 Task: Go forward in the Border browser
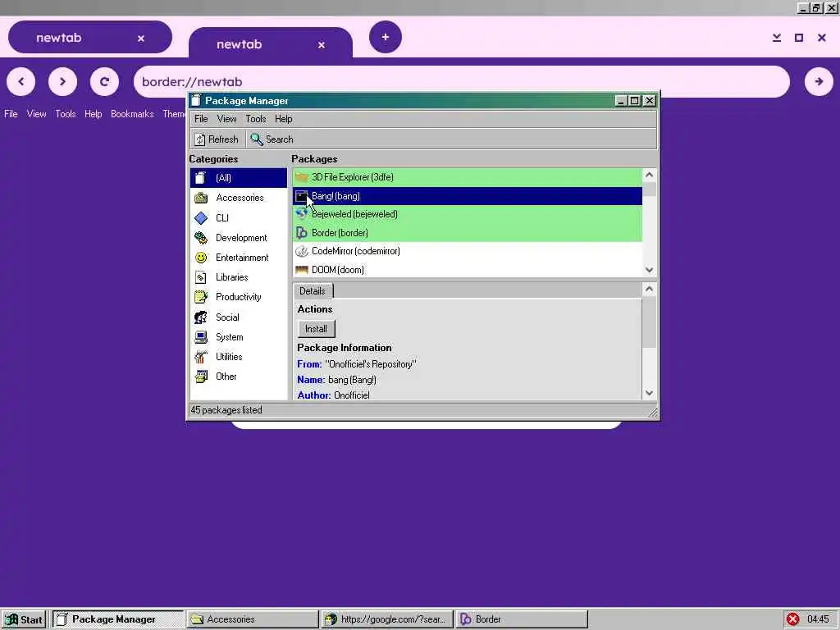(62, 81)
